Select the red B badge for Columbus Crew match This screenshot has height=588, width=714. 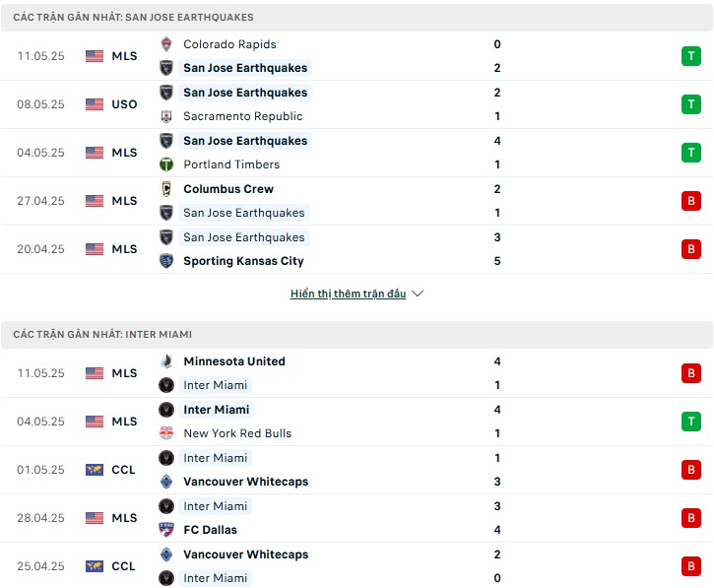point(690,201)
